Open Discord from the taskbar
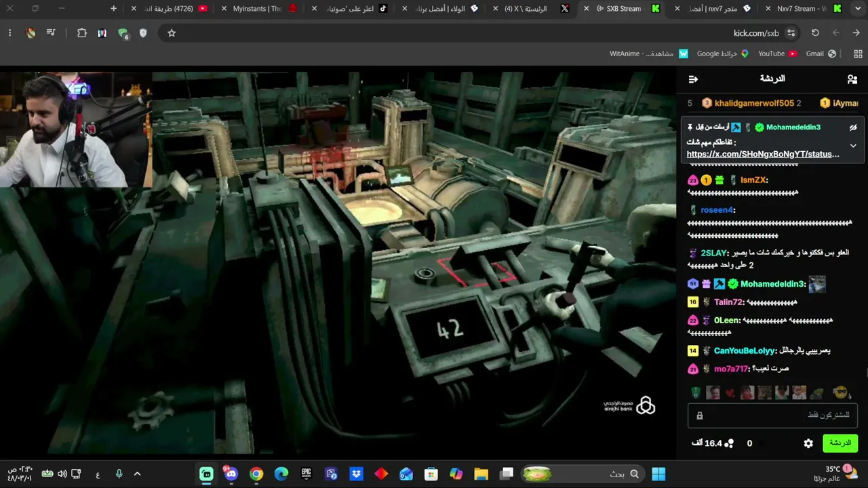The width and height of the screenshot is (868, 488). point(231,474)
